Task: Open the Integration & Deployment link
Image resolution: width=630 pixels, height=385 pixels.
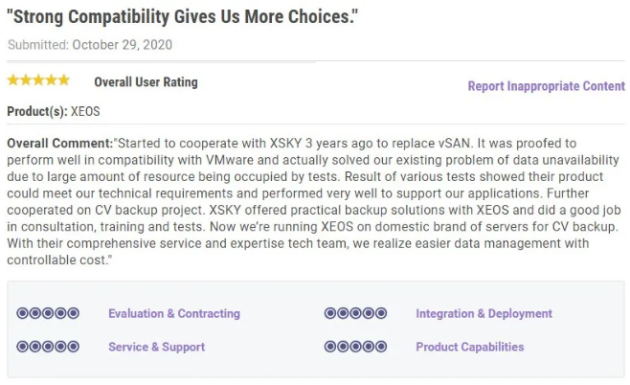Action: pyautogui.click(x=484, y=313)
